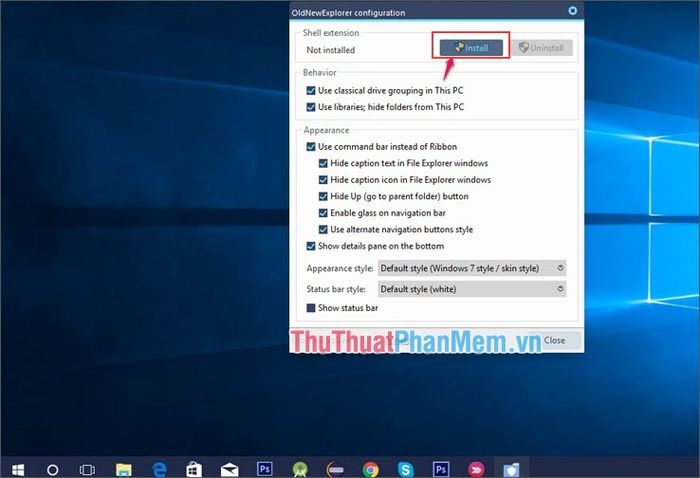Viewport: 700px width, 478px height.
Task: Open the Microsoft Store taskbar icon
Action: 194,470
